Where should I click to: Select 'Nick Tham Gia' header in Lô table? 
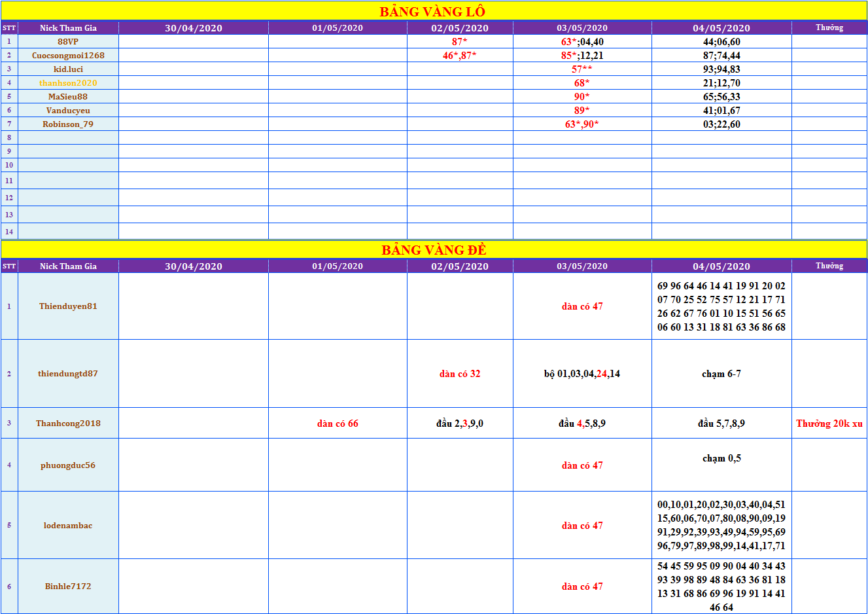(x=68, y=27)
